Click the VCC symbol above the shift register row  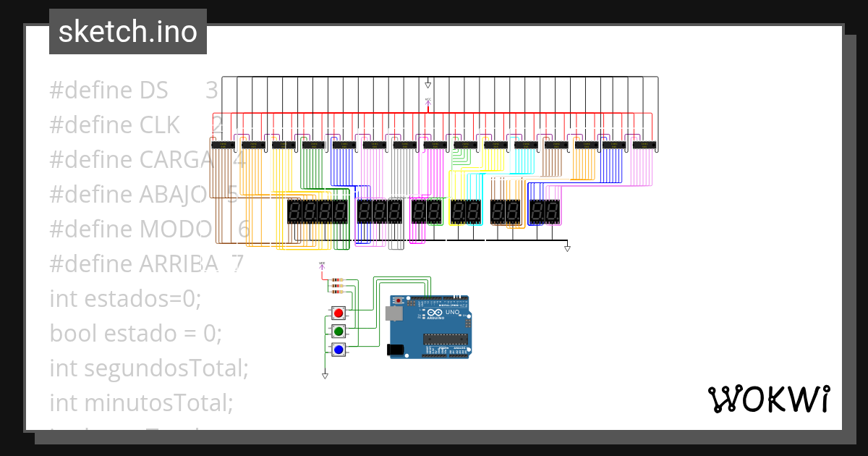[429, 103]
